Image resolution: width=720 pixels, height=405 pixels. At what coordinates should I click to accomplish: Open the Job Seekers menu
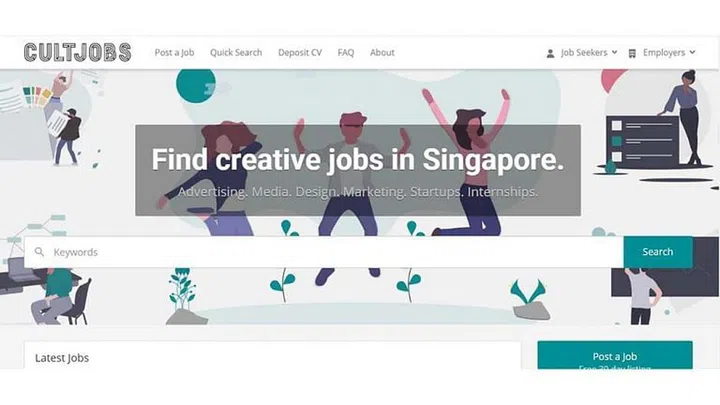pos(582,53)
